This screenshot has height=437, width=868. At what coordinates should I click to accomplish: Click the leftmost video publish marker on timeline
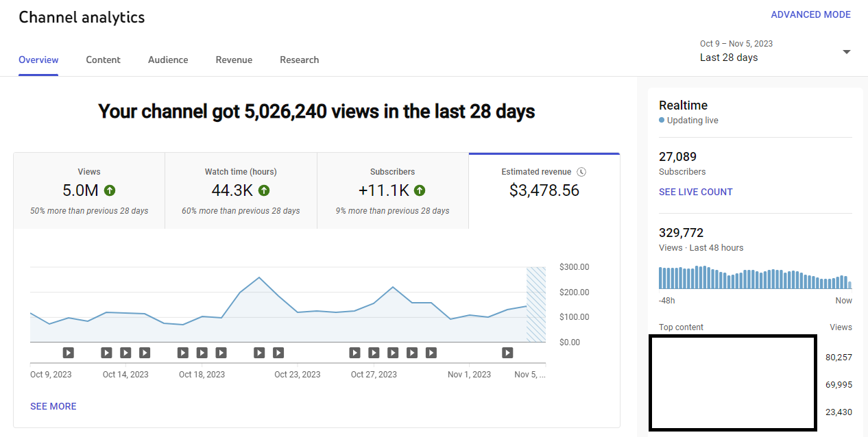69,353
